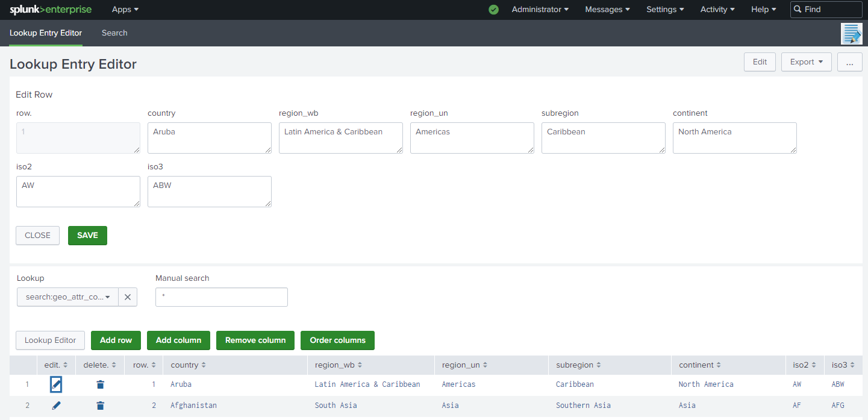
Task: Click the green SAVE button
Action: click(x=87, y=236)
